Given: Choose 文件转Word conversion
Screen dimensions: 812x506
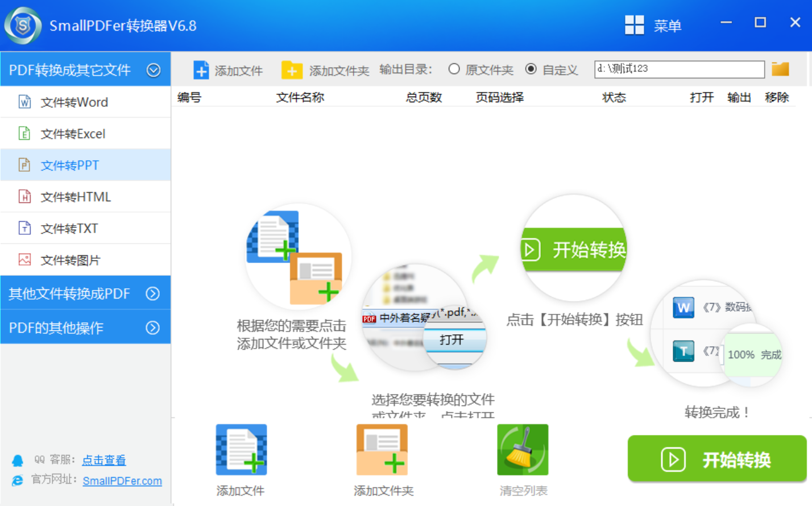Looking at the screenshot, I should pos(85,102).
